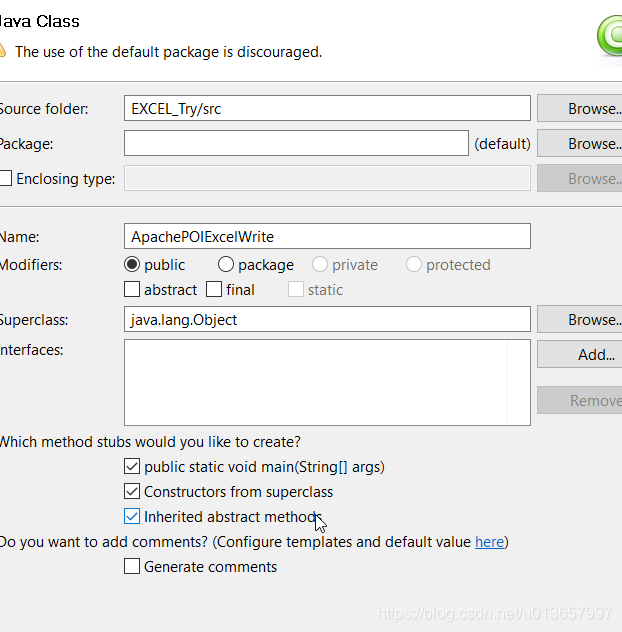This screenshot has width=622, height=632.
Task: Enable the Generate comments checkbox
Action: 132,566
